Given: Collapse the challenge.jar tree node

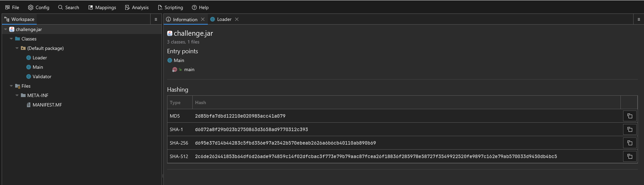Looking at the screenshot, I should click(x=6, y=29).
